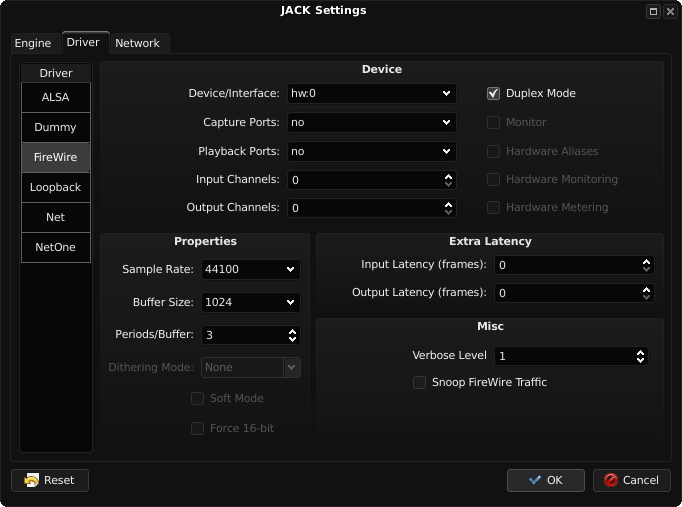Enable Snoop FireWire Traffic
Screen dimensions: 682x507
click(x=419, y=383)
